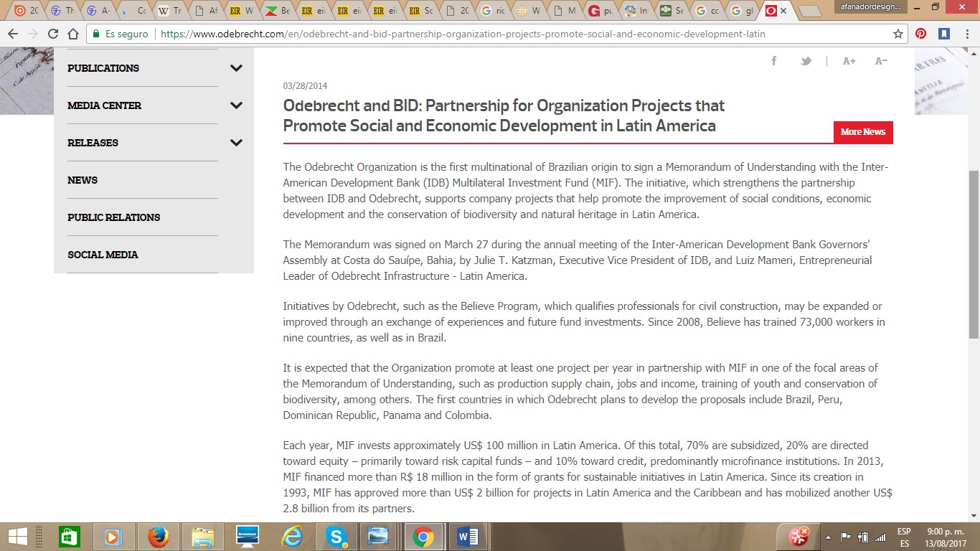Screen dimensions: 980x551
Task: Open the Lenovo taskbar app
Action: coord(248,537)
